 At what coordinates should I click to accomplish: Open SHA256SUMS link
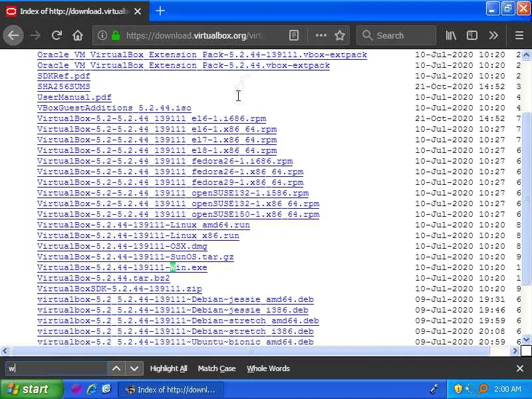tap(64, 86)
